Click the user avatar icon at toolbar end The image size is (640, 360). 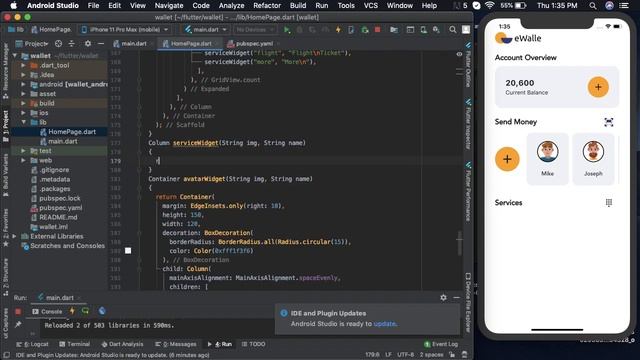tap(466, 30)
